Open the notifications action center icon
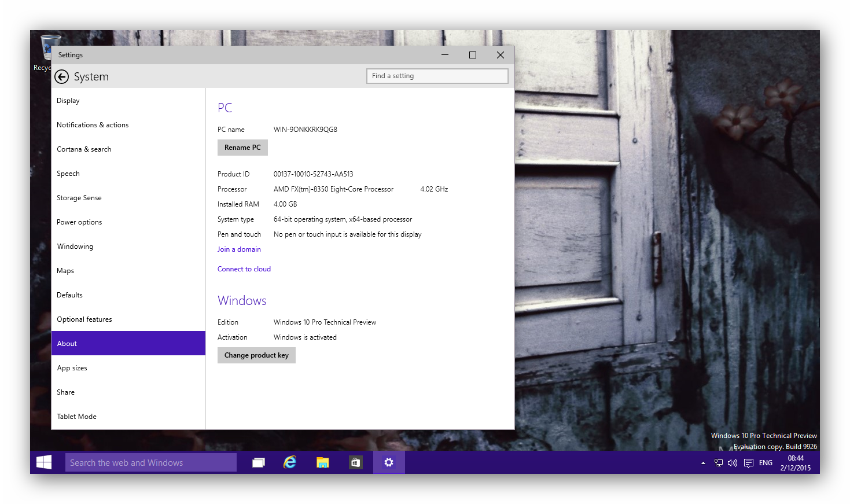The width and height of the screenshot is (850, 504). [749, 463]
